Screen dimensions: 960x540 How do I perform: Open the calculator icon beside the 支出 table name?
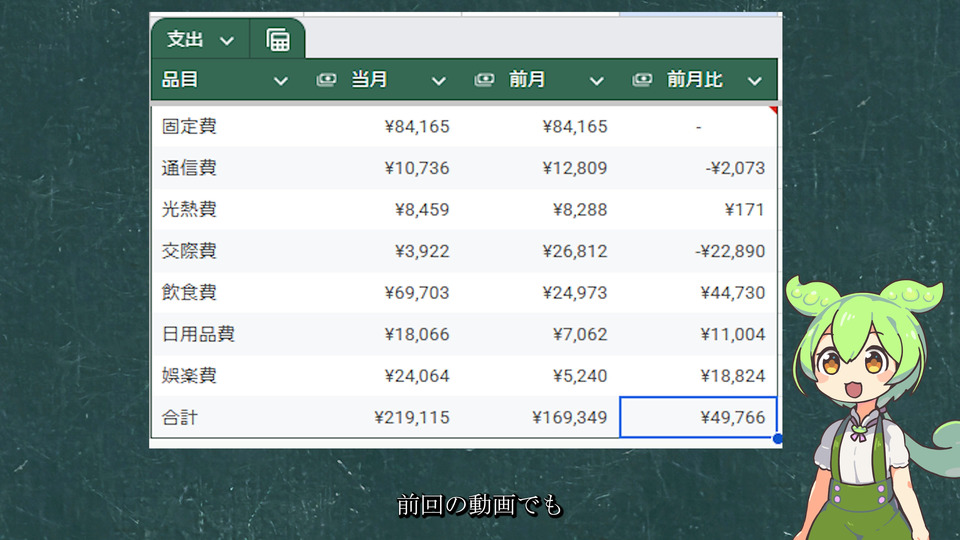[x=277, y=40]
